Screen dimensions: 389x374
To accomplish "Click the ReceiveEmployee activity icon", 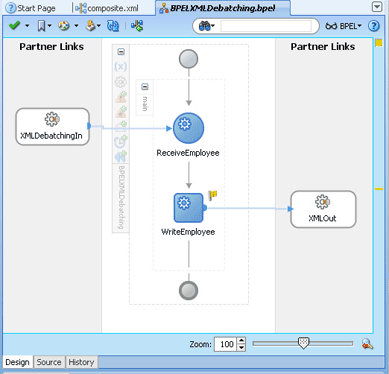I will pyautogui.click(x=188, y=128).
